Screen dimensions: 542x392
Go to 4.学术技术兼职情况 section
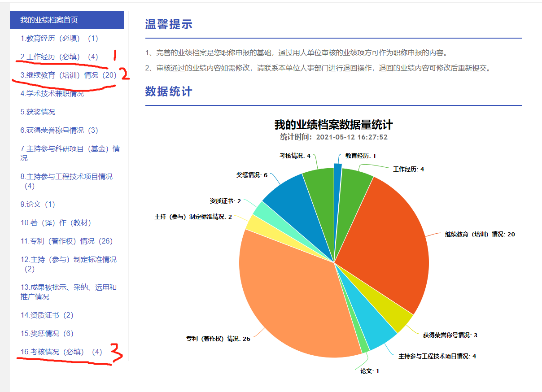click(52, 93)
